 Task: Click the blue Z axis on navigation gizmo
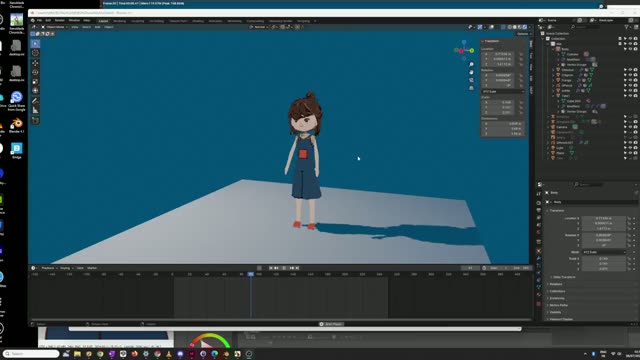point(464,42)
